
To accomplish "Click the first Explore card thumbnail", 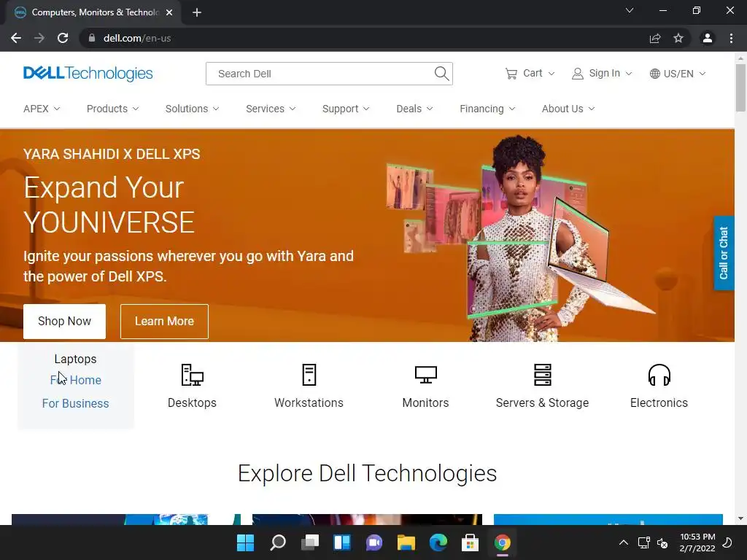I will (x=126, y=519).
